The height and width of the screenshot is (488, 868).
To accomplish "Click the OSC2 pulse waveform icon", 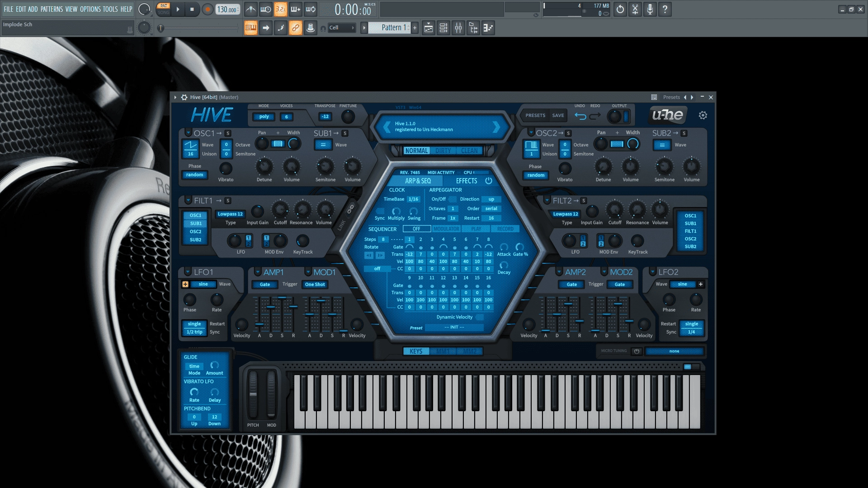I will pos(531,145).
